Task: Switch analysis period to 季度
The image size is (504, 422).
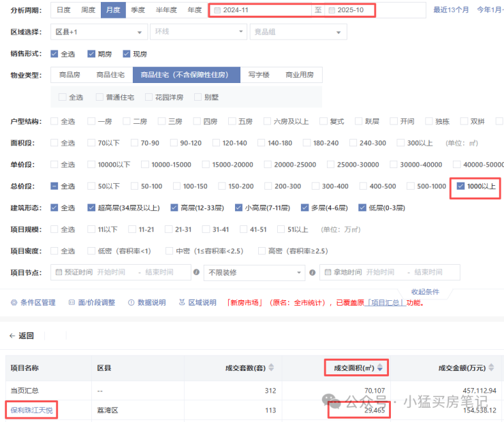Action: click(x=138, y=10)
